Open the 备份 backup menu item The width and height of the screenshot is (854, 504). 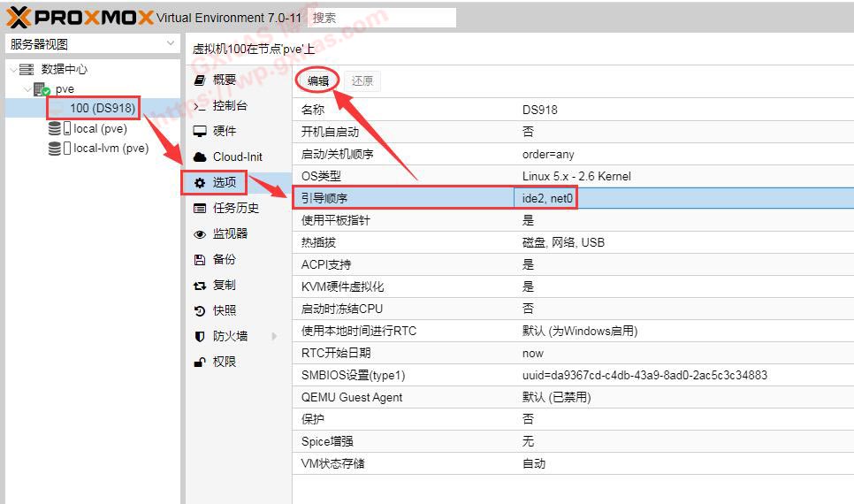point(225,259)
